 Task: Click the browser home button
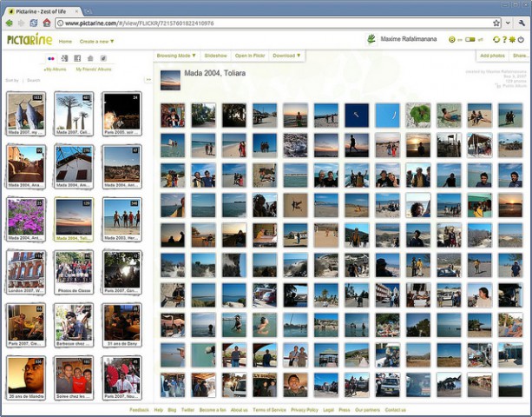[x=47, y=23]
